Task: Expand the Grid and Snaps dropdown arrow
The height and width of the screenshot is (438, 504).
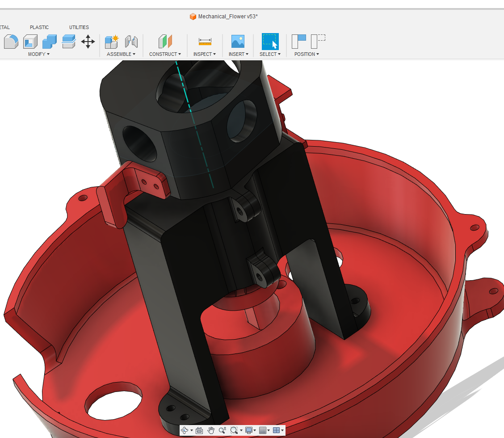Action: click(269, 430)
